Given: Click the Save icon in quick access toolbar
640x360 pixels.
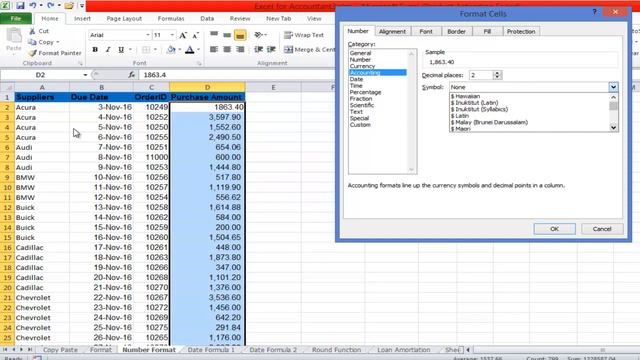Looking at the screenshot, I should click(20, 5).
